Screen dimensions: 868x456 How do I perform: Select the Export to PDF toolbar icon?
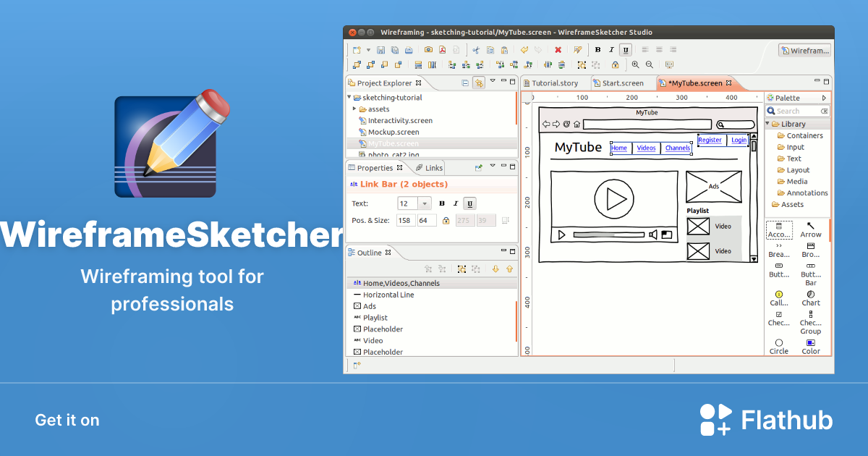pos(442,49)
